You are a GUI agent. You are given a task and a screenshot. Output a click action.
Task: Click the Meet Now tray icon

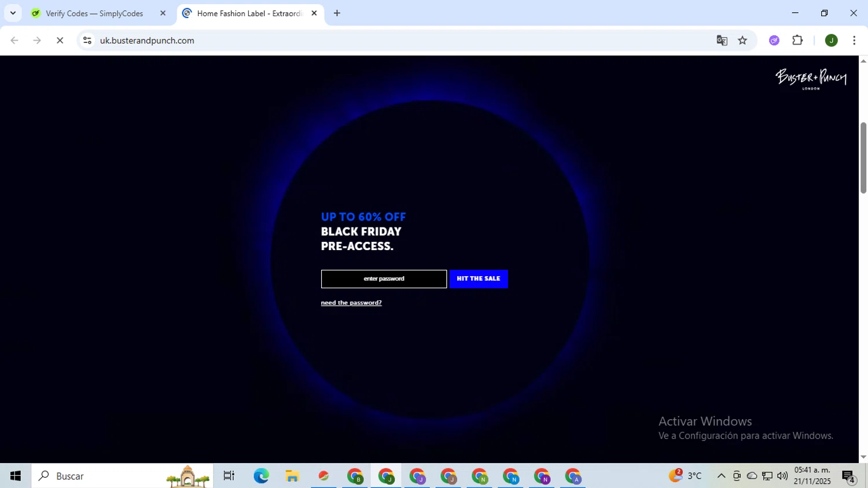737,476
